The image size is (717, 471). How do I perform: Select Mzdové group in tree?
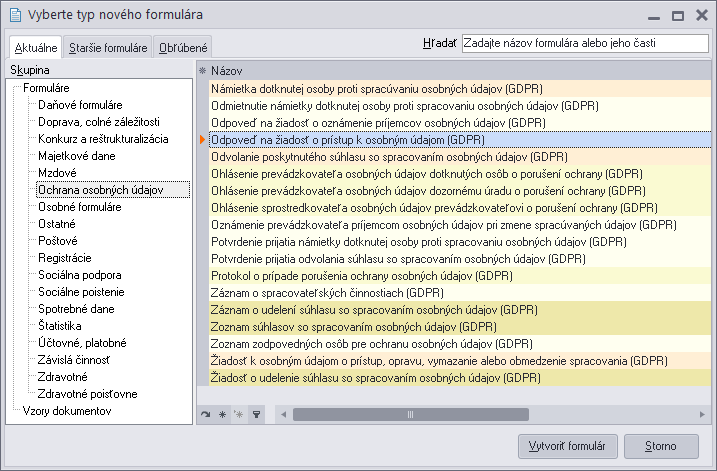(57, 173)
